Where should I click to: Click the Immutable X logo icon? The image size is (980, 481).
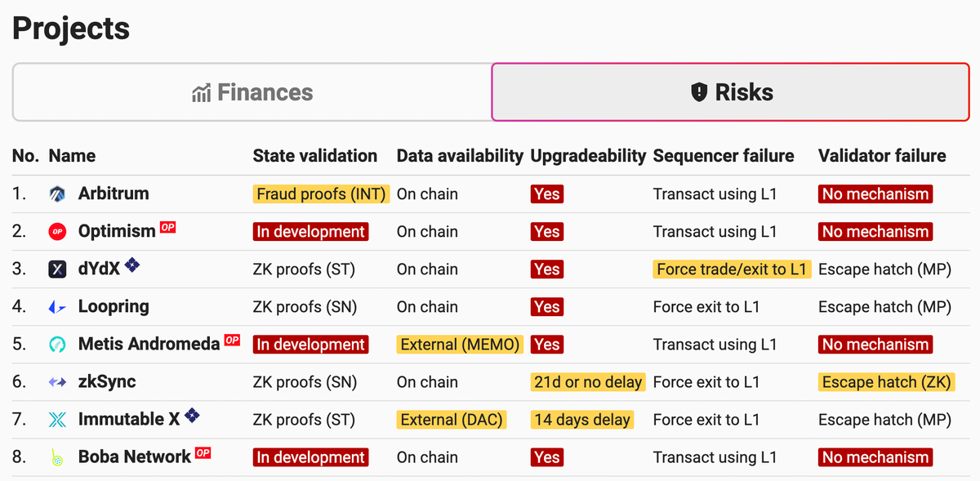[x=57, y=420]
